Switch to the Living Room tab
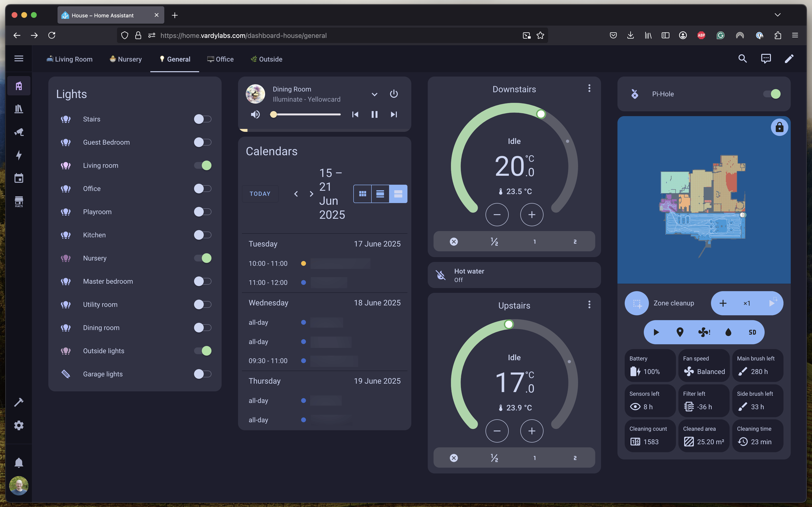The height and width of the screenshot is (507, 812). (x=69, y=59)
